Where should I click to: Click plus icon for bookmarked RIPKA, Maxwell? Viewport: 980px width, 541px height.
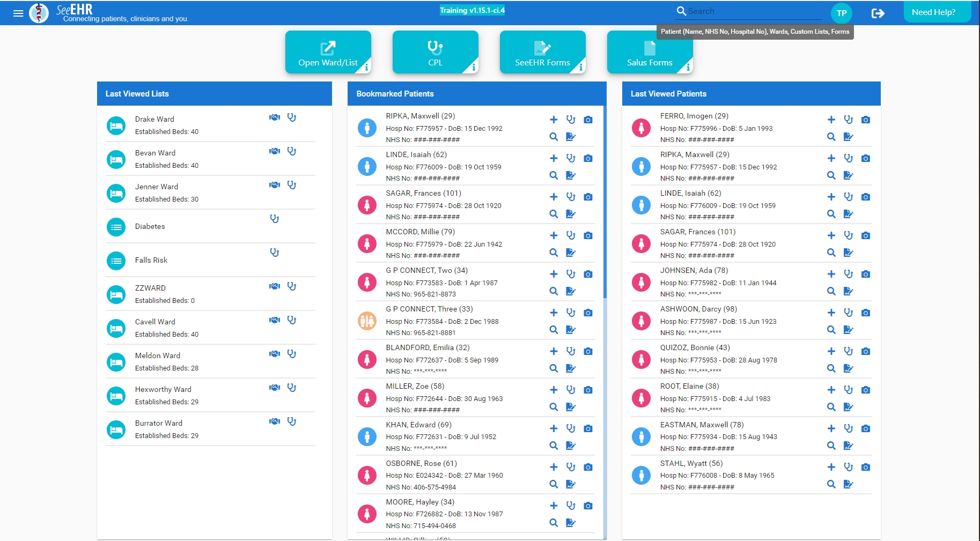(x=554, y=120)
